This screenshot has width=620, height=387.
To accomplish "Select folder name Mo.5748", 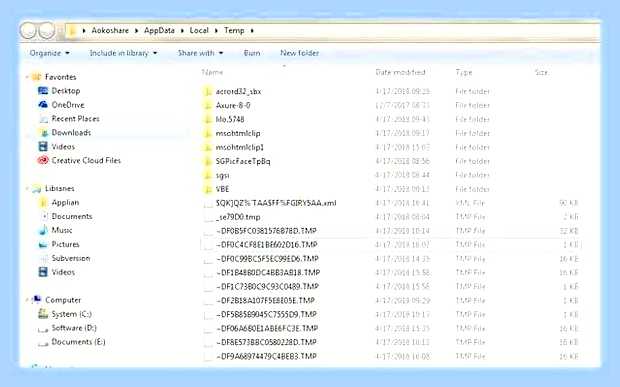I will coord(230,119).
